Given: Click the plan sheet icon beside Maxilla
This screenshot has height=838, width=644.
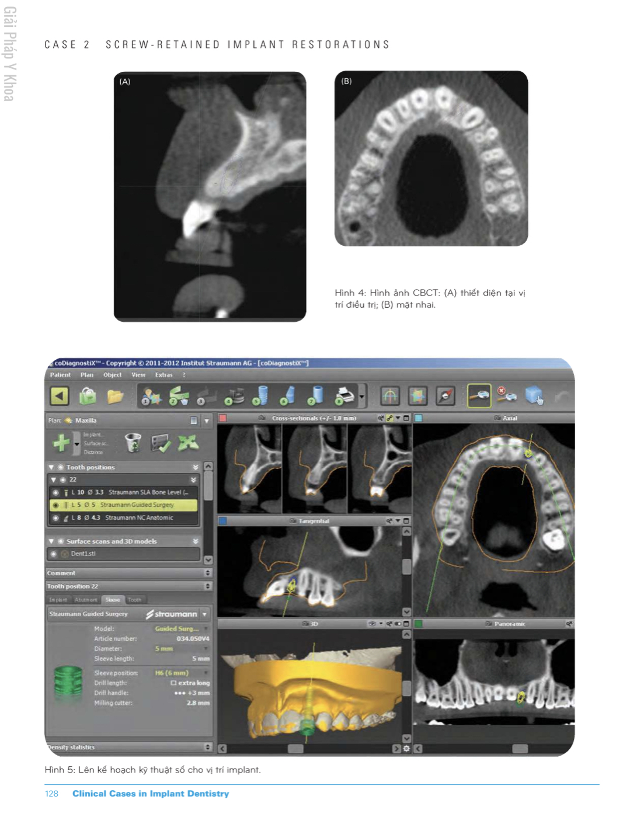Looking at the screenshot, I should click(x=194, y=420).
